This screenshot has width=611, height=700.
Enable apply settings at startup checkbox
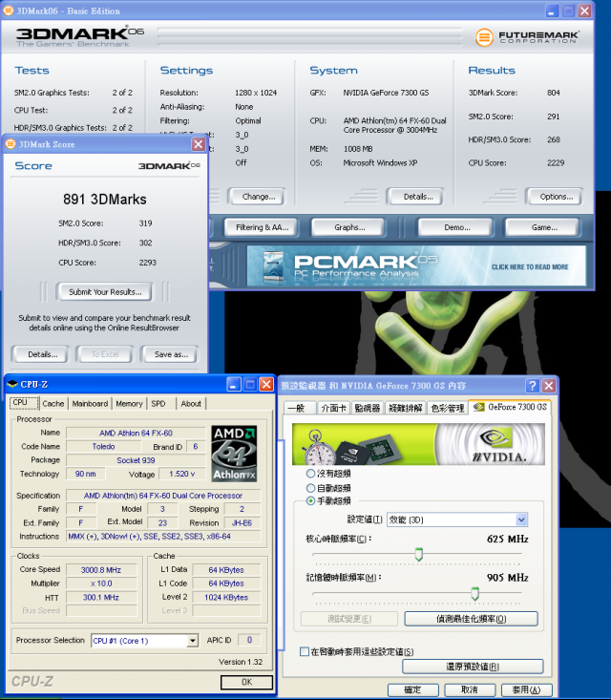point(305,652)
